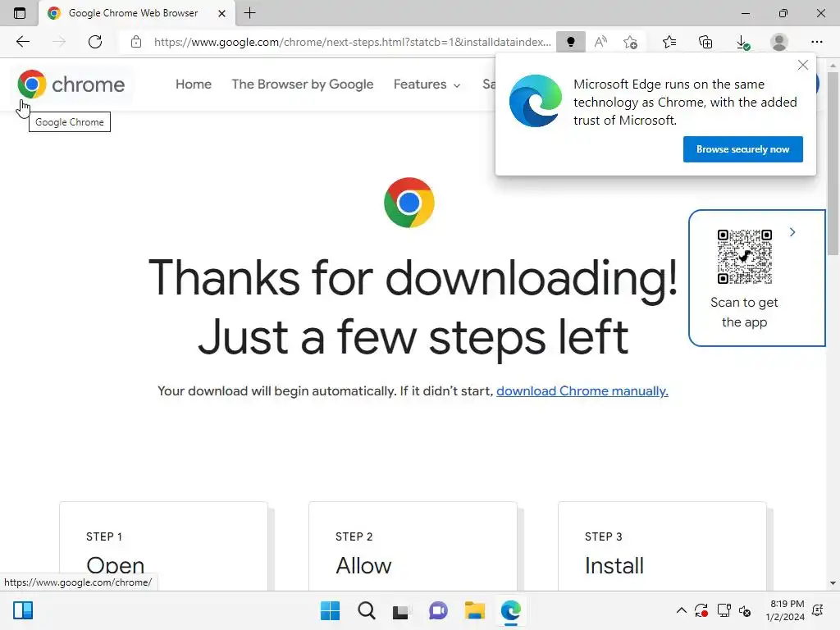Open the Collections icon
The height and width of the screenshot is (630, 840).
[705, 42]
